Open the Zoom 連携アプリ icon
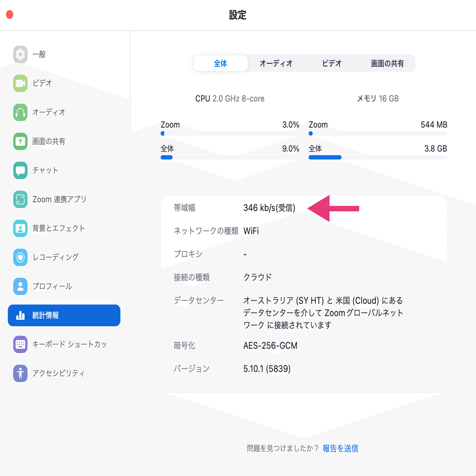476x476 pixels. point(20,199)
